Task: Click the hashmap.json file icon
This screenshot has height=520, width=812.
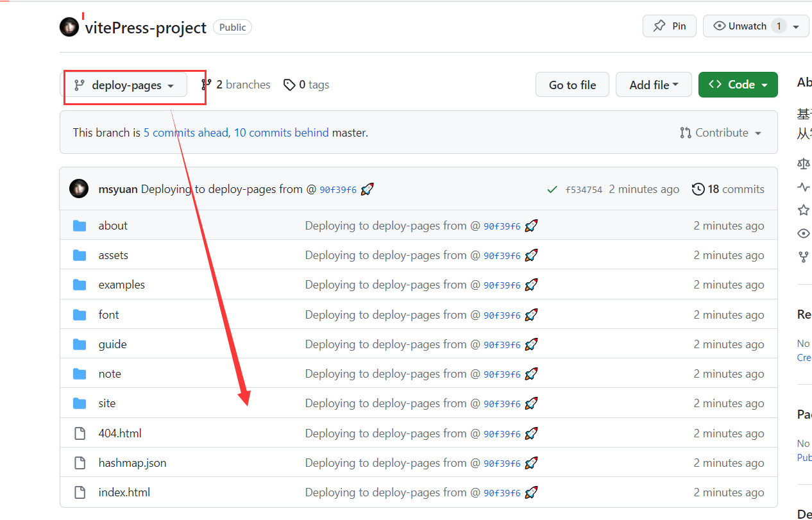Action: coord(80,463)
